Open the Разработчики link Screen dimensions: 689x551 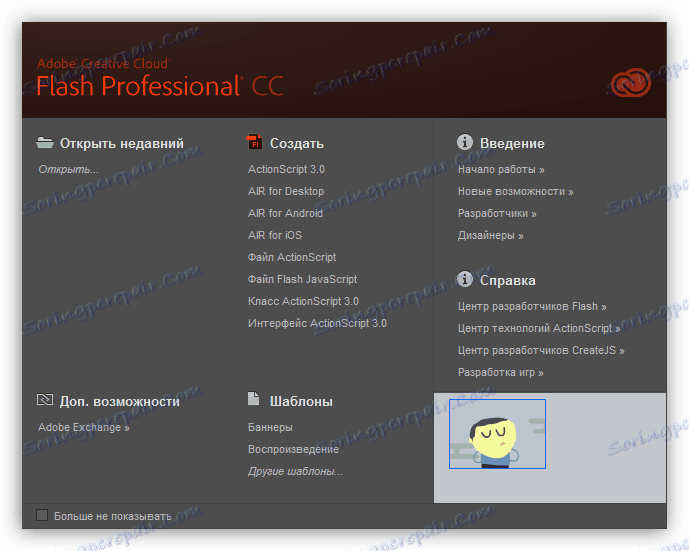[x=497, y=213]
